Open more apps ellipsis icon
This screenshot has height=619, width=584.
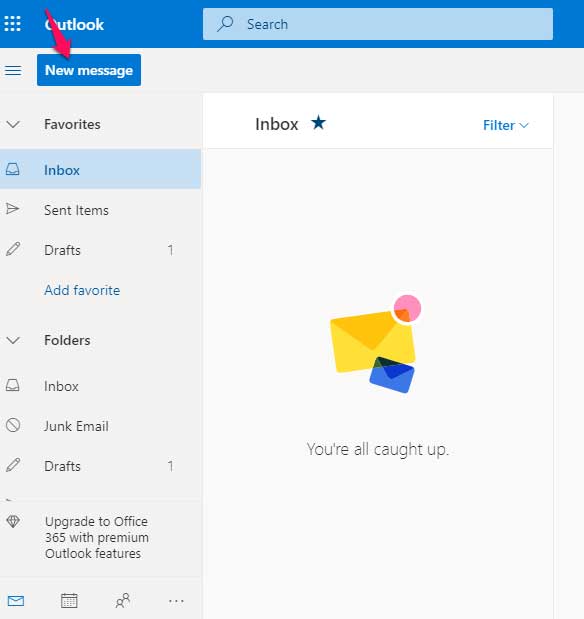click(x=176, y=601)
